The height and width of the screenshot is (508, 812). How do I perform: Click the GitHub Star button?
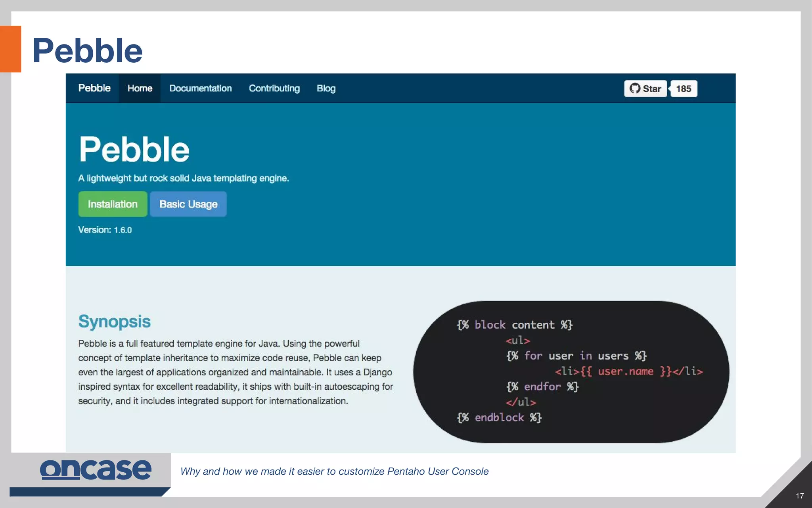pos(645,89)
